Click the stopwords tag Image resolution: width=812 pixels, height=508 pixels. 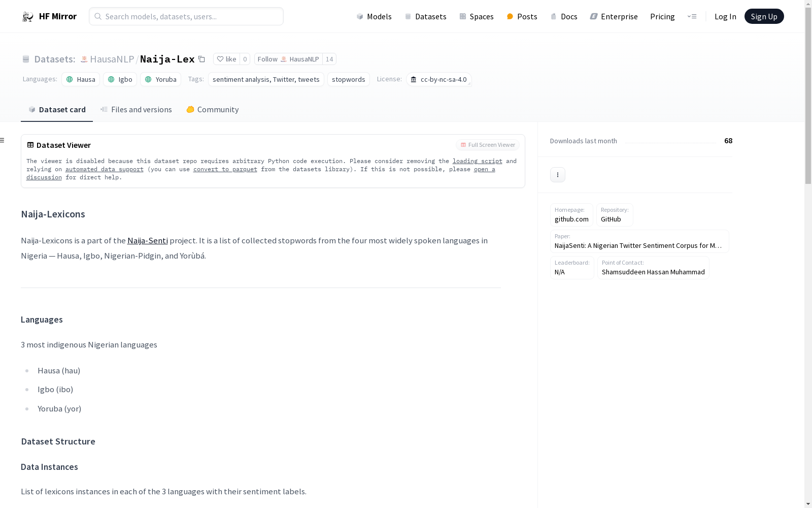349,79
